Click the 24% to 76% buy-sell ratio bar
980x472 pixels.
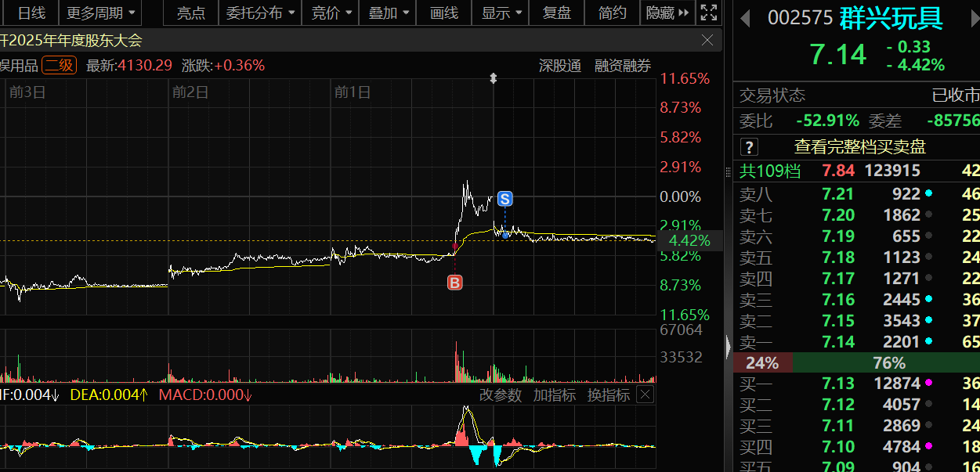click(x=856, y=363)
